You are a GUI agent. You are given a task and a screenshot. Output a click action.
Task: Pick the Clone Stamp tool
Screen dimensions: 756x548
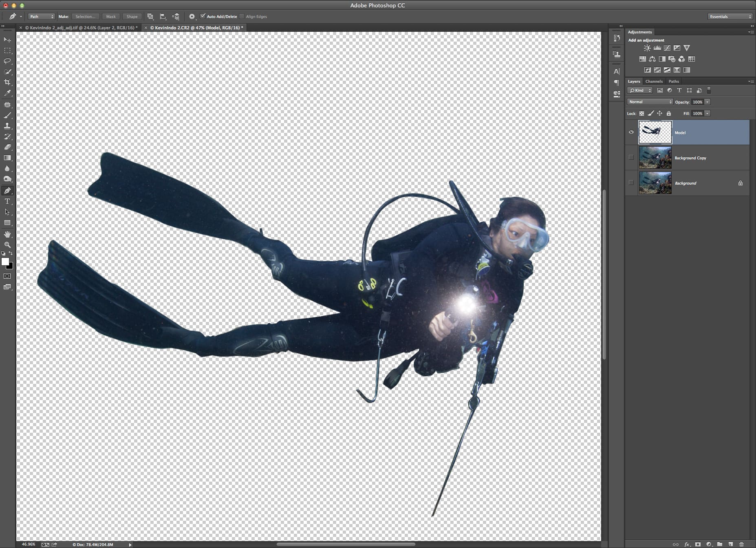coord(7,126)
